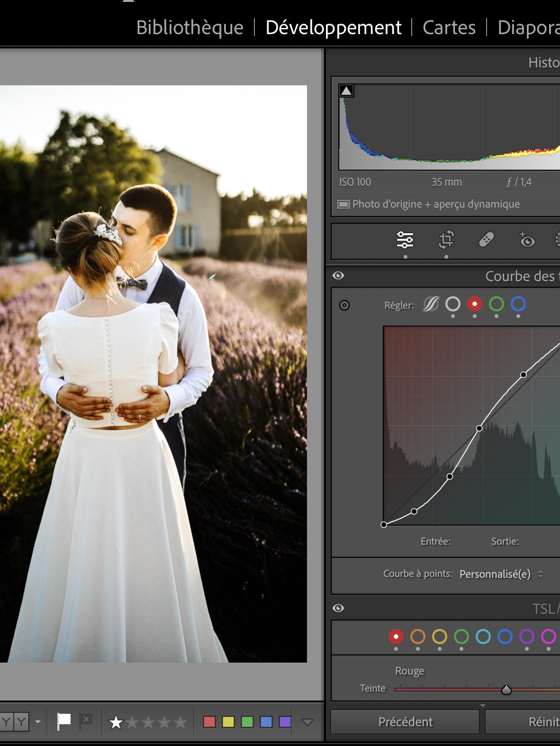
Task: Apply the red color label swatch
Action: coord(209,722)
